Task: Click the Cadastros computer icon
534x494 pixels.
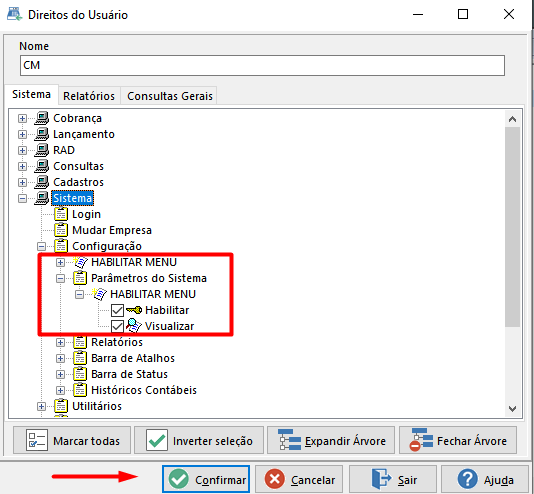Action: click(42, 182)
